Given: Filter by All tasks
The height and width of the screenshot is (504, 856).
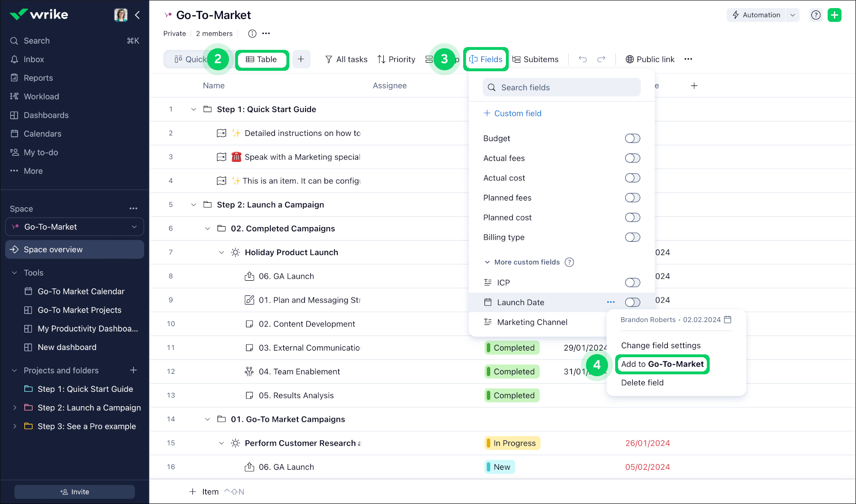Looking at the screenshot, I should (x=346, y=59).
